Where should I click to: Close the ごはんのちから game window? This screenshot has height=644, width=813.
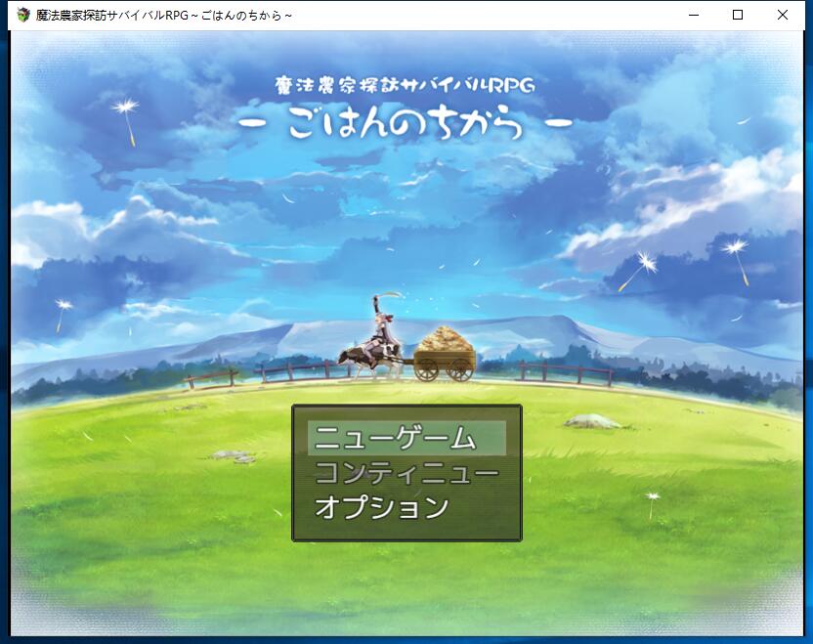[782, 15]
